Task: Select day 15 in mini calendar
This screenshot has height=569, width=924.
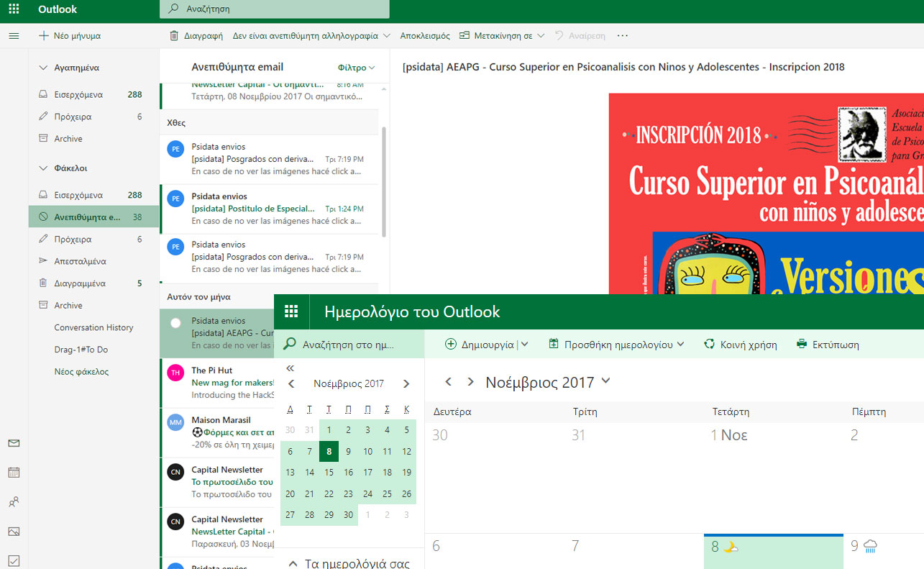Action: (x=329, y=473)
